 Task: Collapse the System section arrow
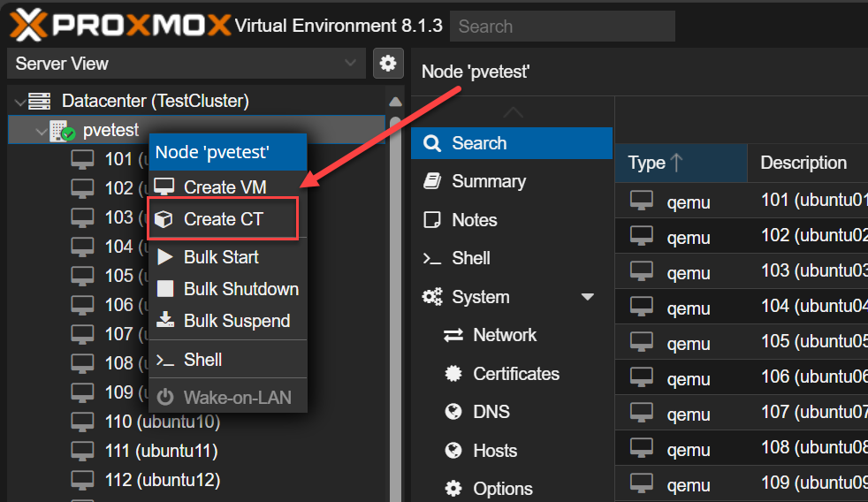(x=587, y=297)
